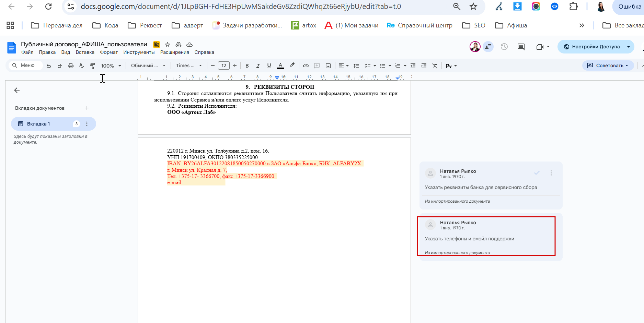Image resolution: width=644 pixels, height=323 pixels.
Task: Open more options on bank details comment
Action: 551,173
